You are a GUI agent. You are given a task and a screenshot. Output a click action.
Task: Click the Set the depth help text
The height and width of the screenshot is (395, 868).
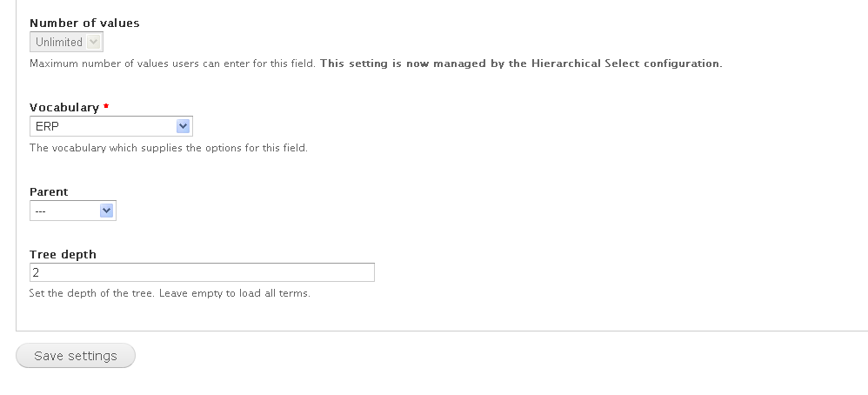point(170,293)
